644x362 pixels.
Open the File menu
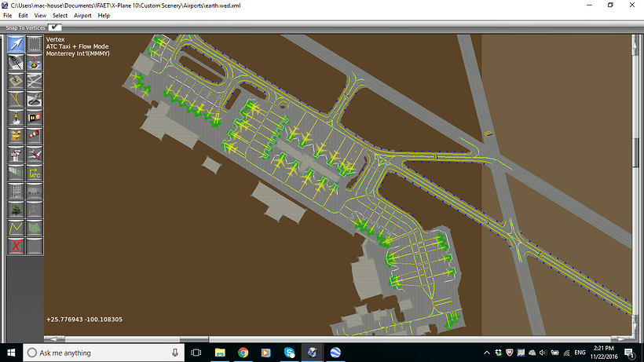(7, 16)
